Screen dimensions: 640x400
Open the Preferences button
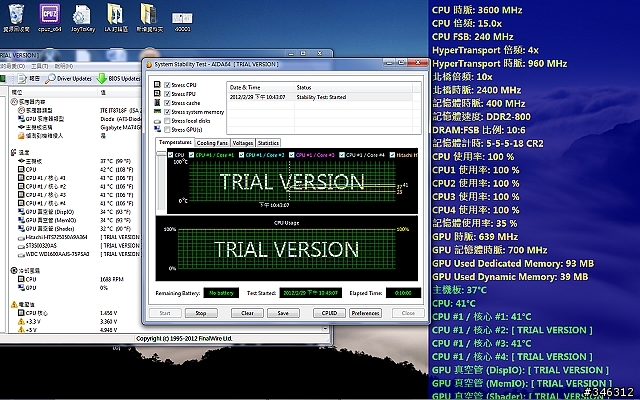point(365,313)
